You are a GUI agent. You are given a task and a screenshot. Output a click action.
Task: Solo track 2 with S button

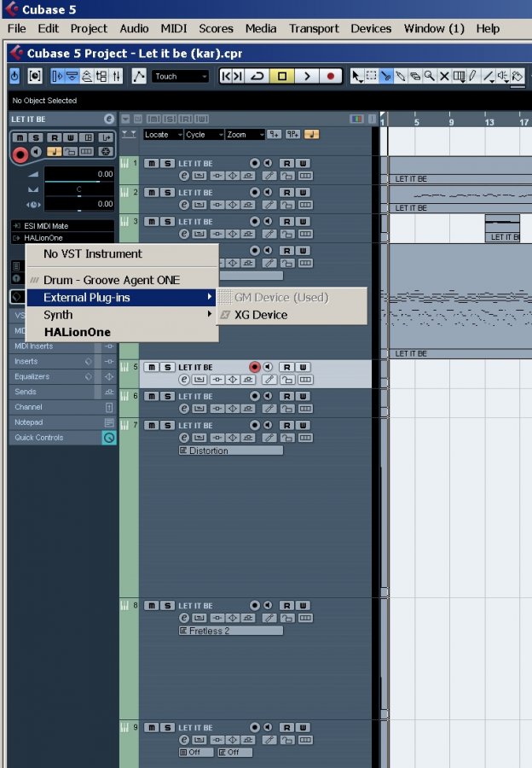coord(167,193)
